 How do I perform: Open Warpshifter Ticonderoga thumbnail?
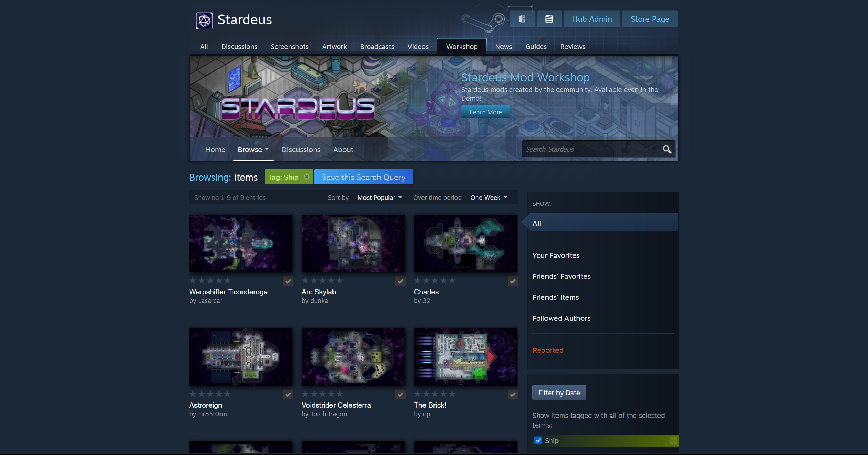tap(241, 243)
